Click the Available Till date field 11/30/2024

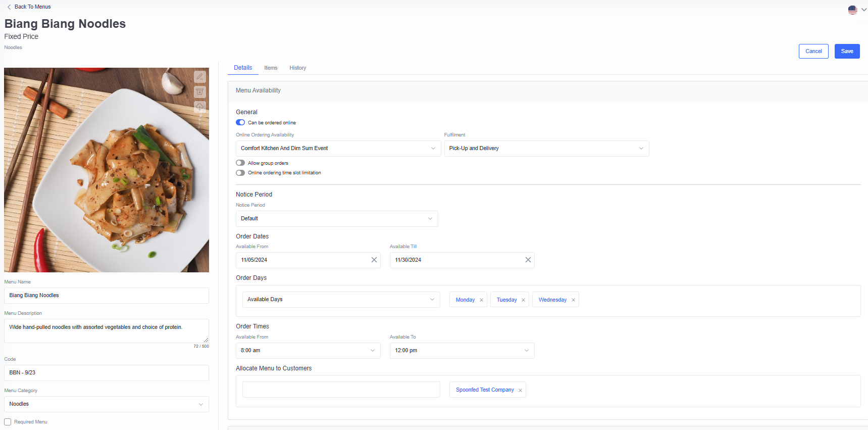tap(462, 260)
